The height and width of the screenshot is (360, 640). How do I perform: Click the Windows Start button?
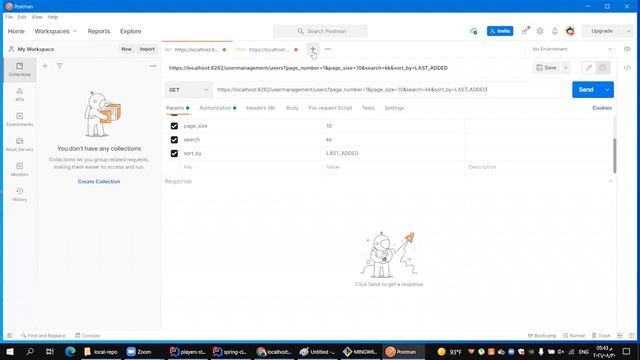10,351
